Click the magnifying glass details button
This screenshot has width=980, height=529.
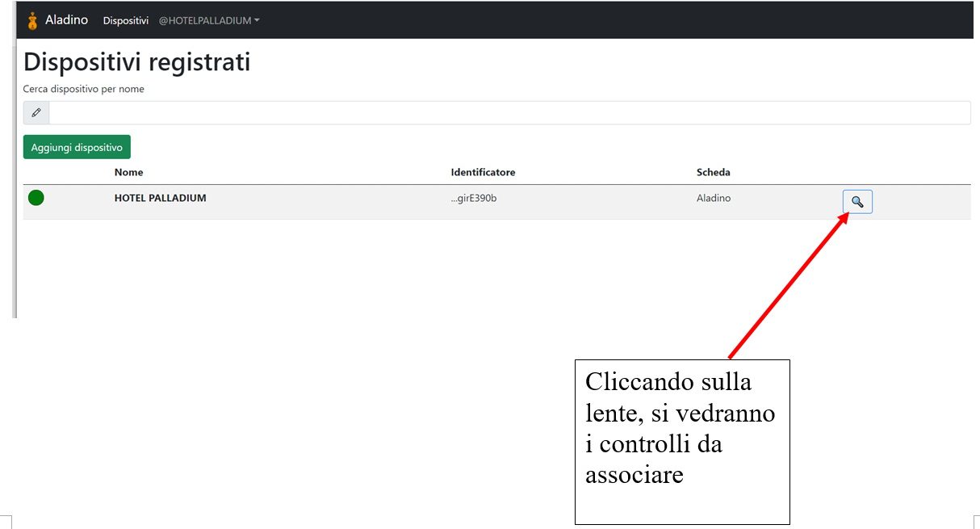pos(857,202)
